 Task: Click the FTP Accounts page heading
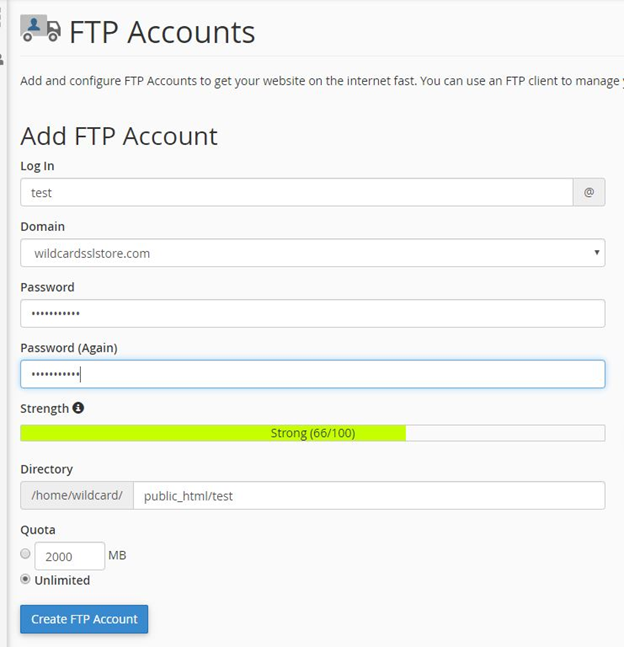pos(162,32)
